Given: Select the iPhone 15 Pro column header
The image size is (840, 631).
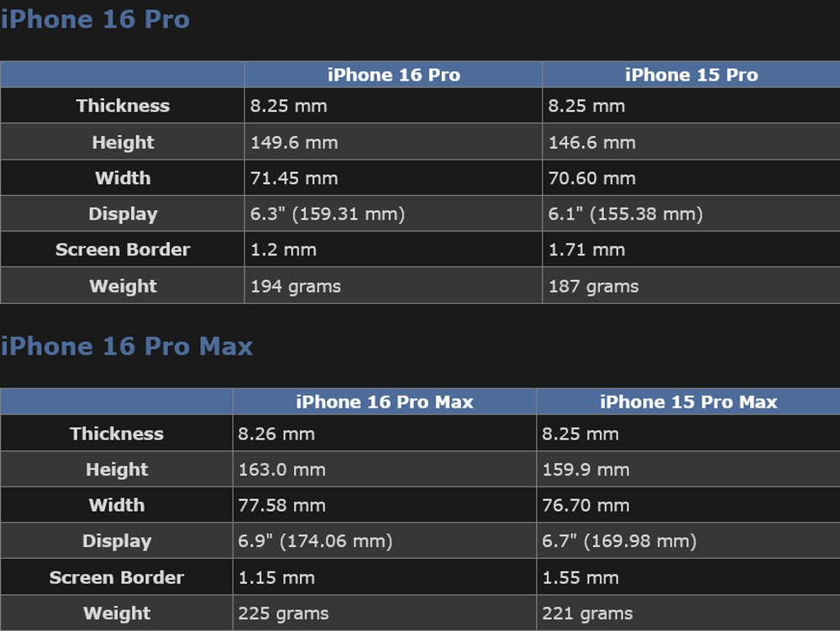Looking at the screenshot, I should [x=691, y=75].
